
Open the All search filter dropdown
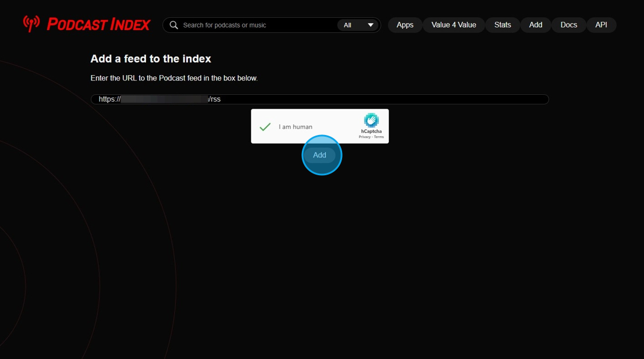click(x=358, y=25)
